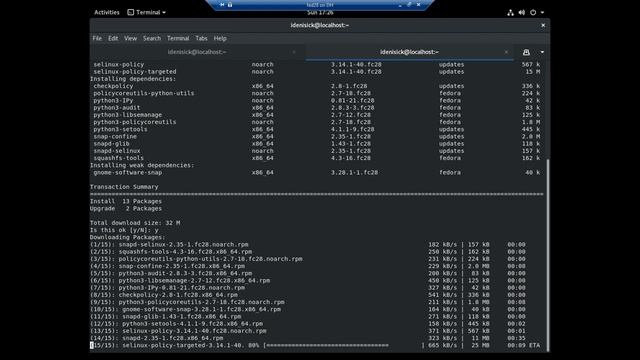Viewport: 640px width, 360px height.
Task: Open the File menu
Action: [97, 38]
